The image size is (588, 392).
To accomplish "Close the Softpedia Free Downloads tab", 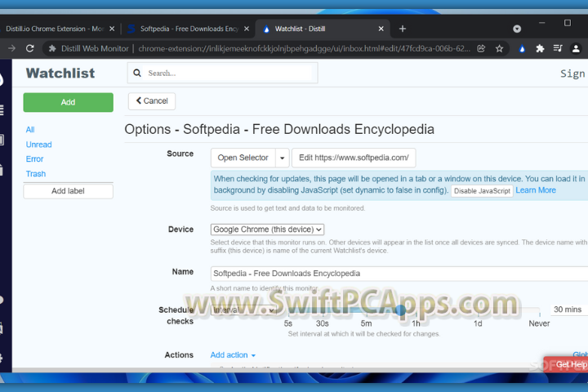I will pos(247,29).
